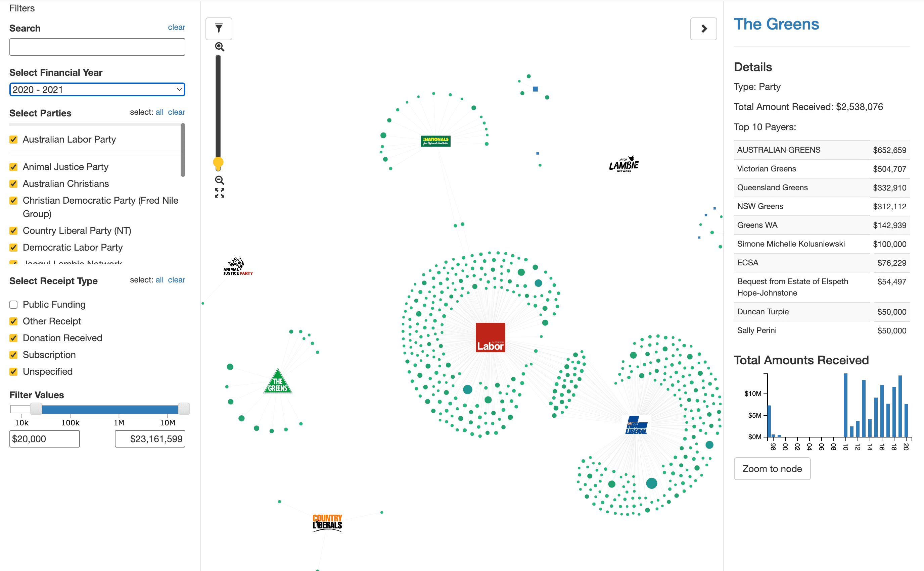This screenshot has width=924, height=571.
Task: Click into the Search input field
Action: (x=97, y=47)
